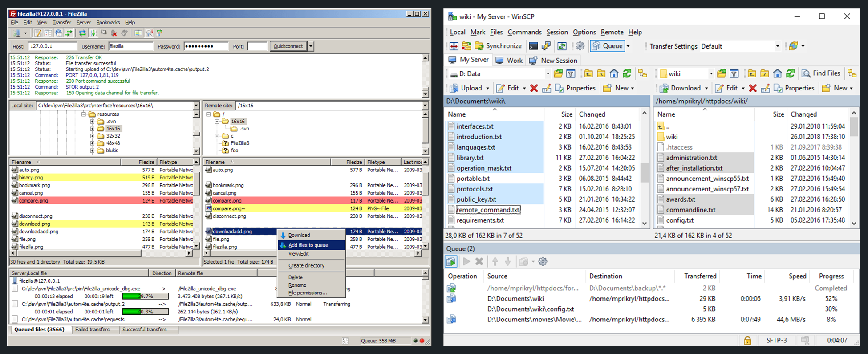Viewport: 868px width, 354px height.
Task: Toggle the WinSCP Queue panel button
Action: click(608, 46)
